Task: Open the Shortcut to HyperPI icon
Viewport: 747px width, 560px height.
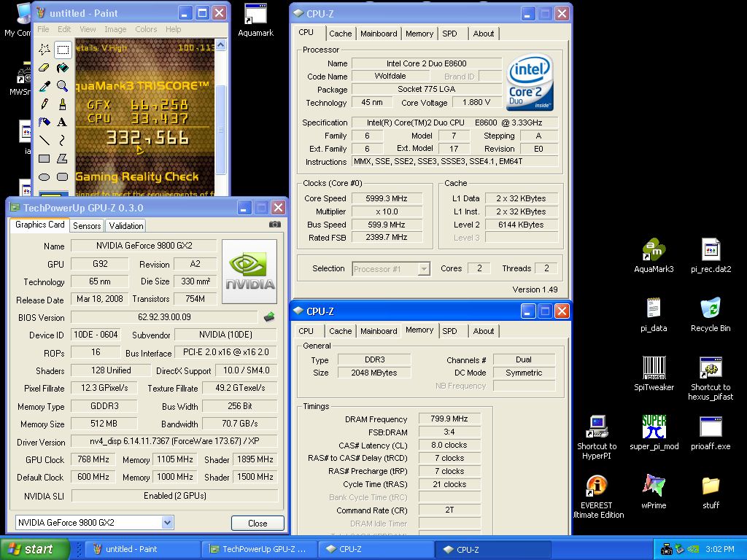Action: click(597, 437)
